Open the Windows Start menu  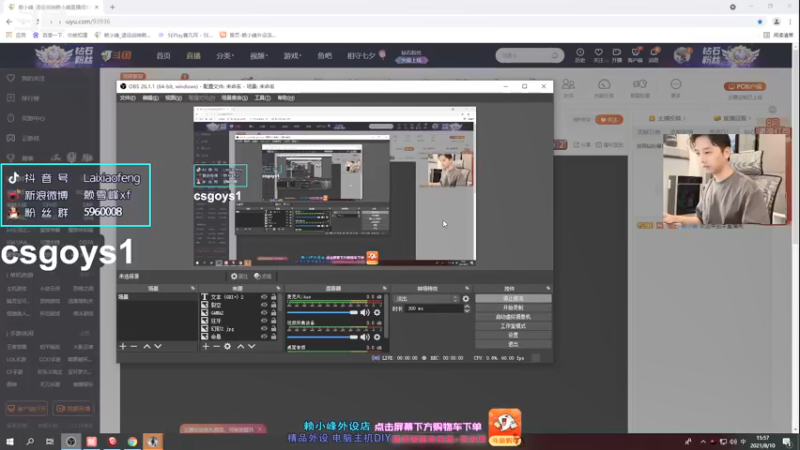10,441
